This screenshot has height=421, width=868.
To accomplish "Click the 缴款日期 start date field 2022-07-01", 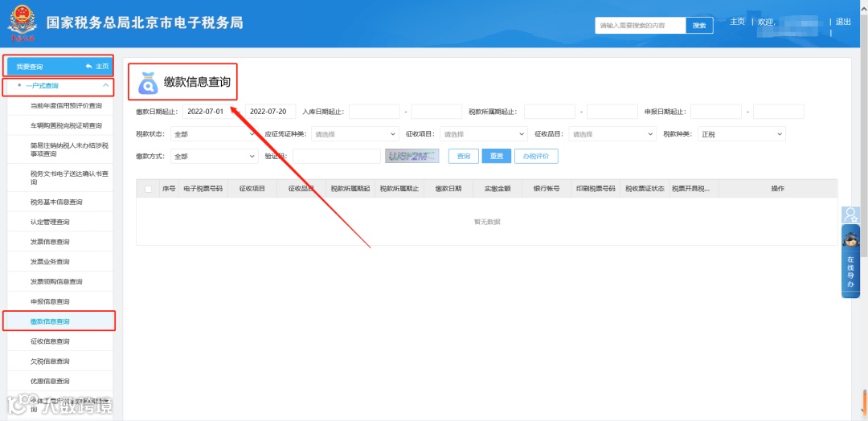I will [207, 111].
